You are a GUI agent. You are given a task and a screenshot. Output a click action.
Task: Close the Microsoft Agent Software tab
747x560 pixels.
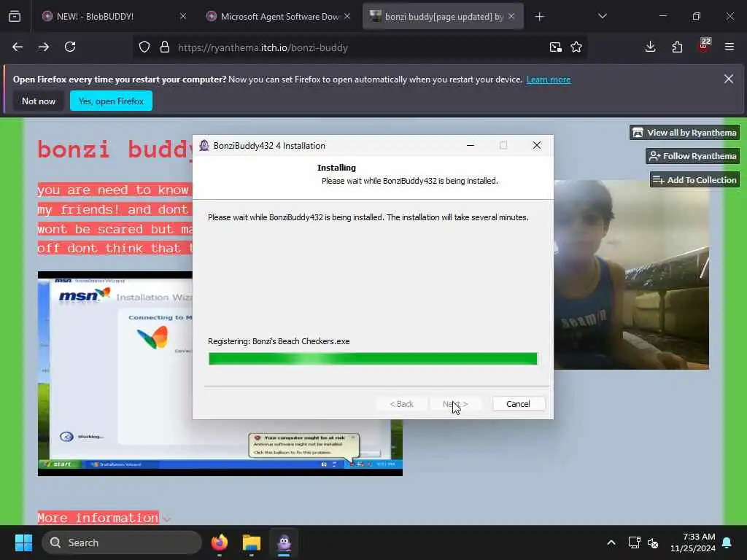[x=347, y=17]
